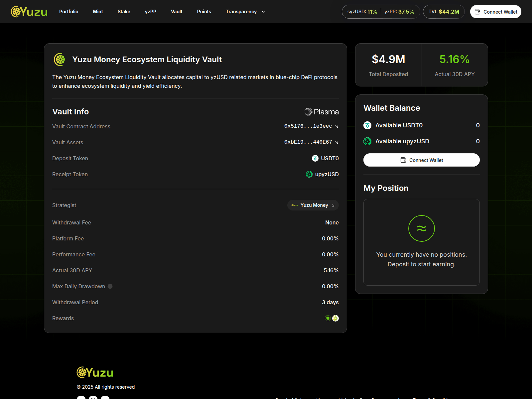Open vault assets address 0xbE19...440E67

pyautogui.click(x=311, y=142)
